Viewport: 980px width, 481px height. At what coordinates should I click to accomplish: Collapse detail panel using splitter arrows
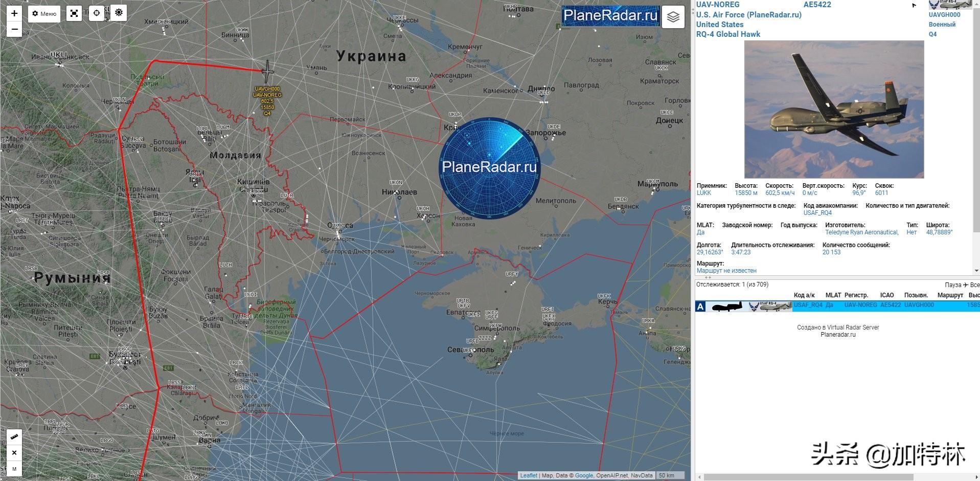(x=708, y=277)
